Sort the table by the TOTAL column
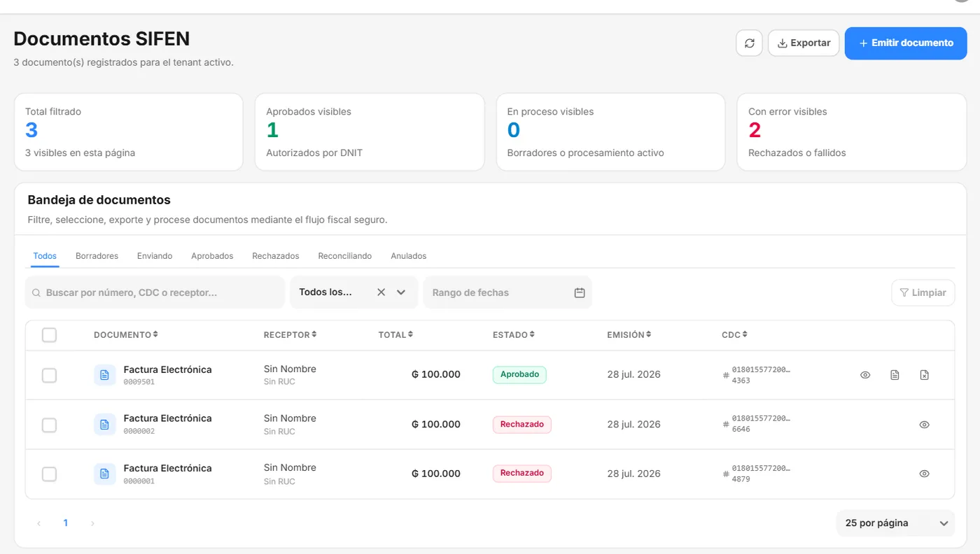The height and width of the screenshot is (554, 980). [395, 335]
